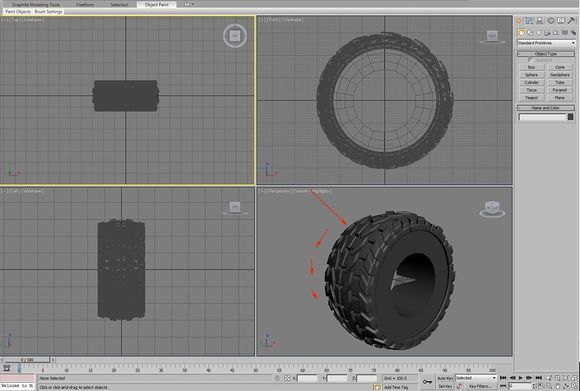Switch to the Freeform ribbon tab
Screen dimensions: 580x391
(x=85, y=4)
